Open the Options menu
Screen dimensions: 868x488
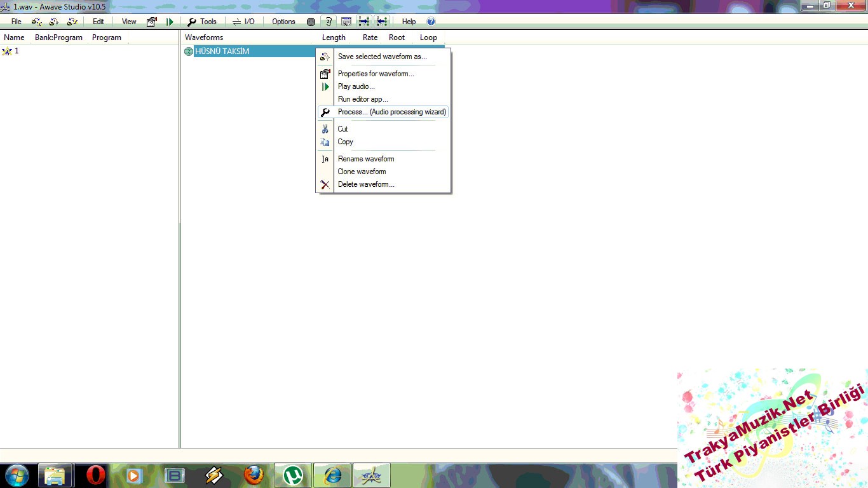[283, 22]
